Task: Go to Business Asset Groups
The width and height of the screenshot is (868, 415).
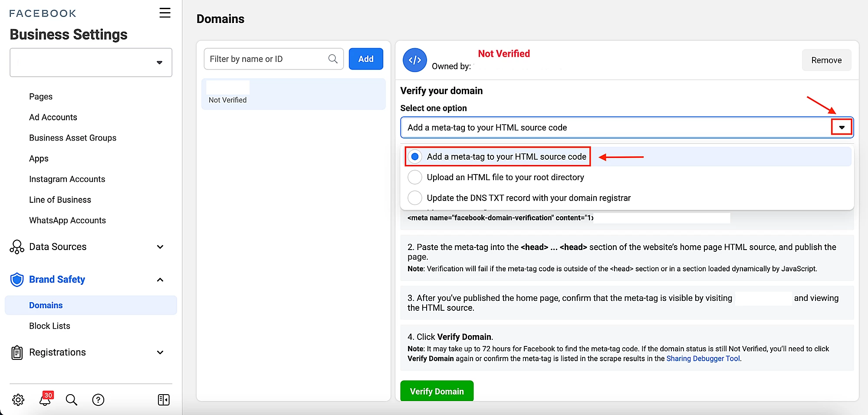Action: 72,138
